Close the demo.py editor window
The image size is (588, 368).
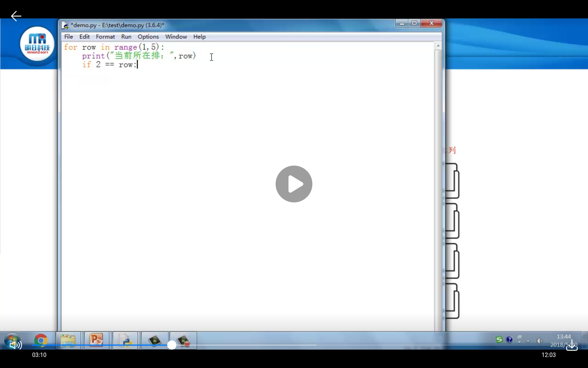[431, 23]
